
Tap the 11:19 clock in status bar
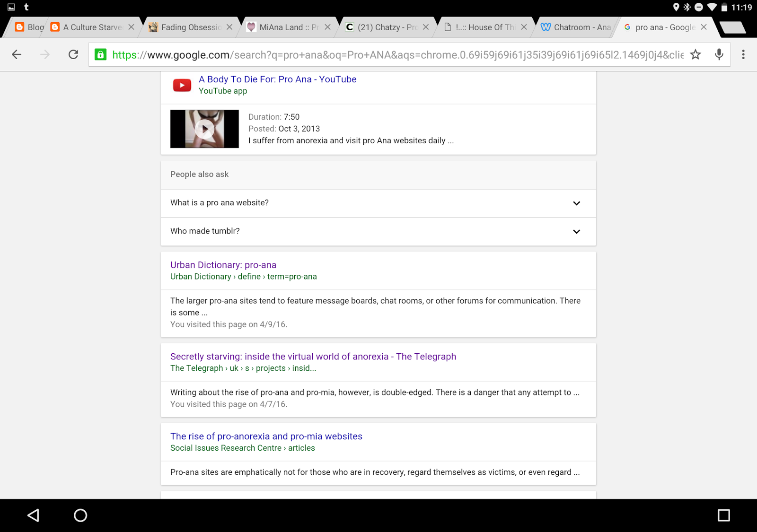tap(741, 7)
